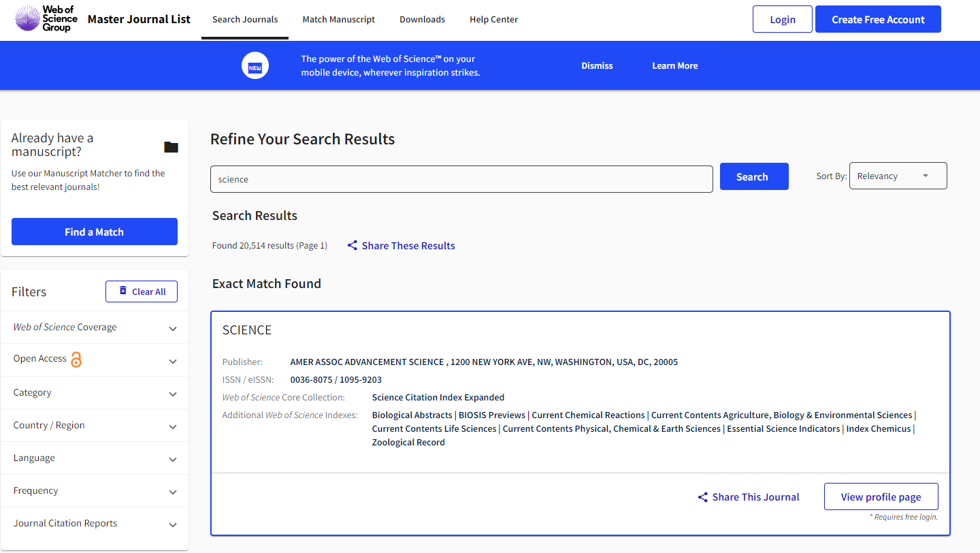Click 'Essential Science Indicators' index text
Viewport: 980px width, 553px height.
pos(783,429)
